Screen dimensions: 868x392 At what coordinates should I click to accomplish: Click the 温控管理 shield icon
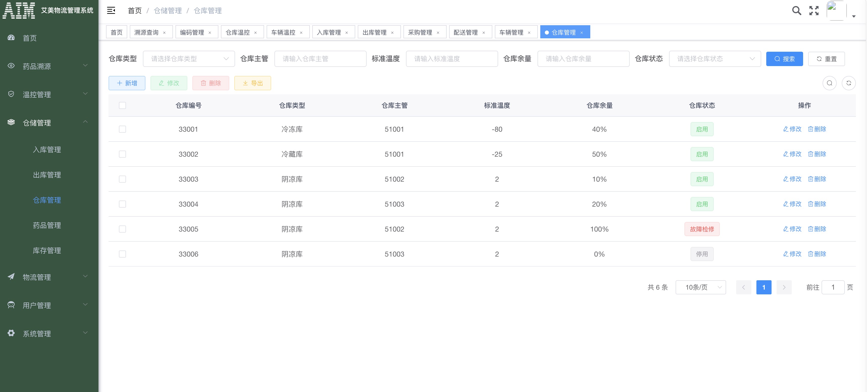[x=11, y=94]
